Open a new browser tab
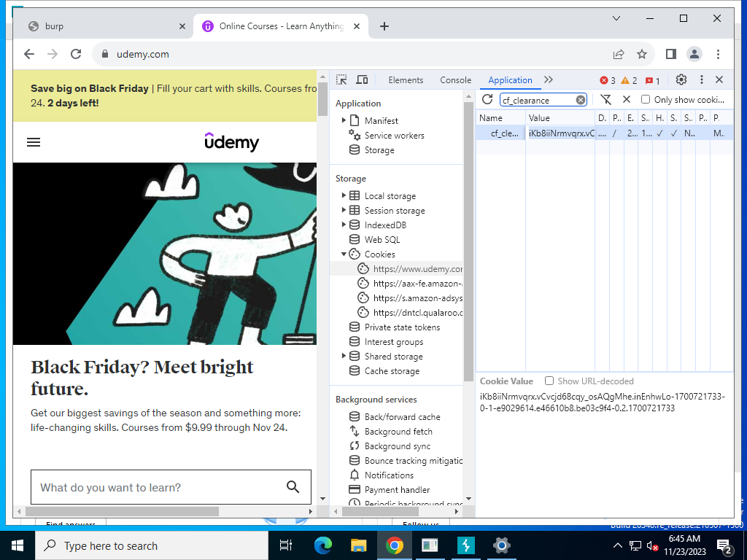Image resolution: width=747 pixels, height=560 pixels. pos(384,26)
